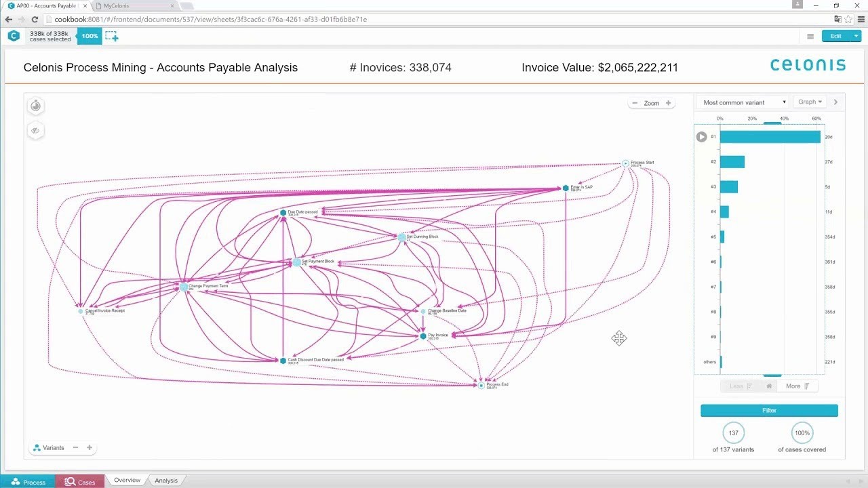Image resolution: width=868 pixels, height=488 pixels.
Task: Click the translate icon in address bar
Action: click(x=838, y=20)
